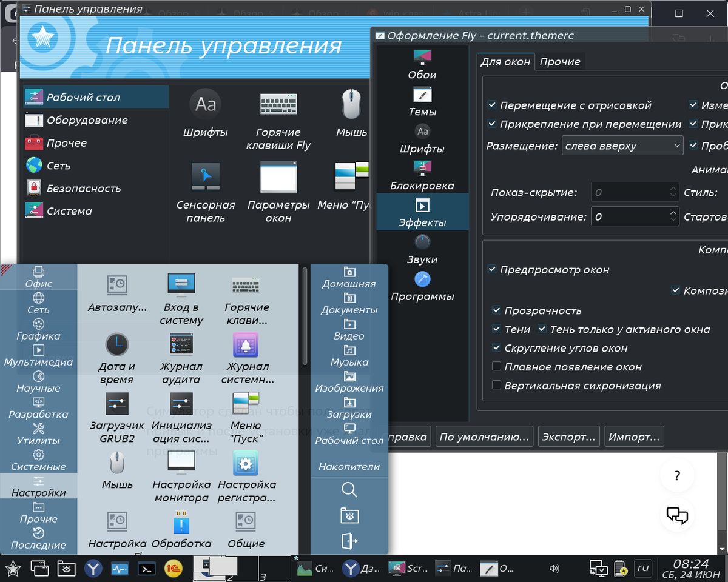Open Инициализация системы in start menu
This screenshot has height=582, width=728.
pos(181,418)
